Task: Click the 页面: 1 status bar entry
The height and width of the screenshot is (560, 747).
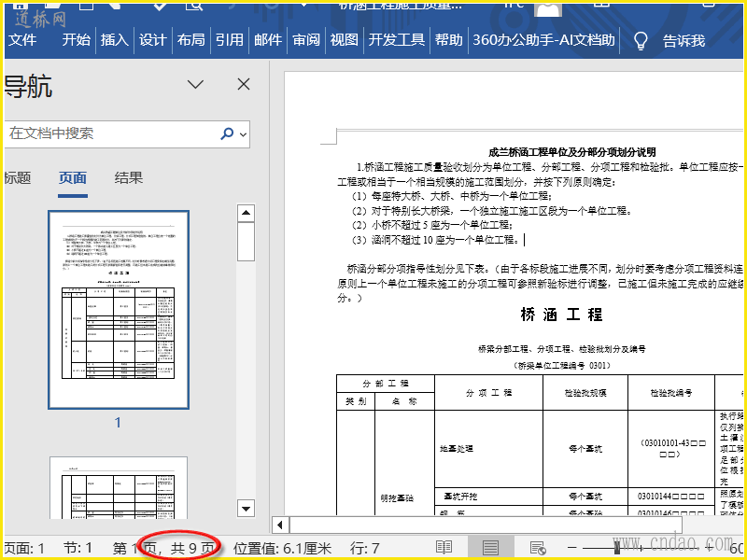Action: click(24, 548)
